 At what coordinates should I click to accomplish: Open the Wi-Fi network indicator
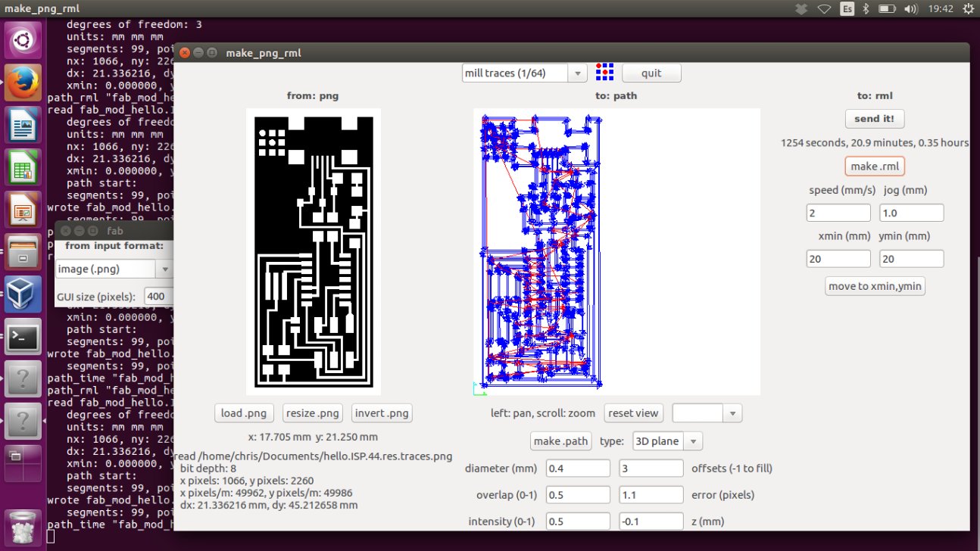[x=824, y=9]
